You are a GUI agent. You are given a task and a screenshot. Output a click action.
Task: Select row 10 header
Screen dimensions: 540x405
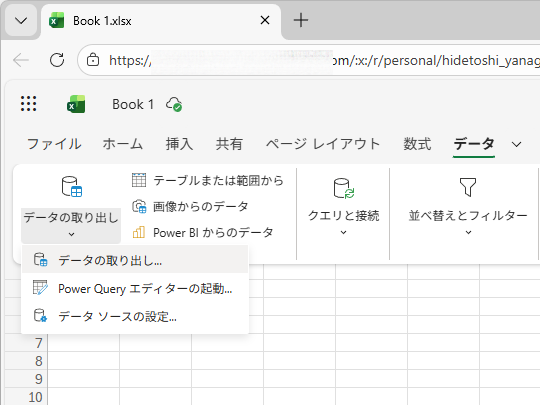(x=27, y=397)
